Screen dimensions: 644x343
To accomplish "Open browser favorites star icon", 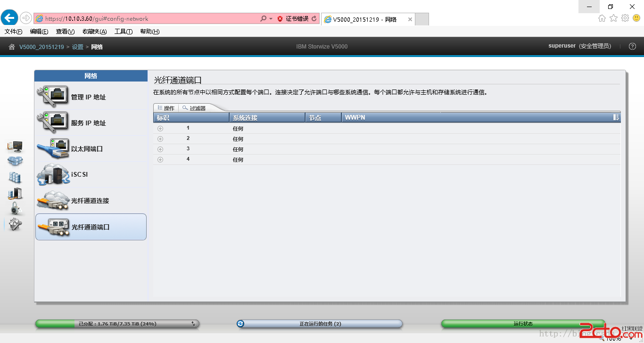I will click(613, 18).
